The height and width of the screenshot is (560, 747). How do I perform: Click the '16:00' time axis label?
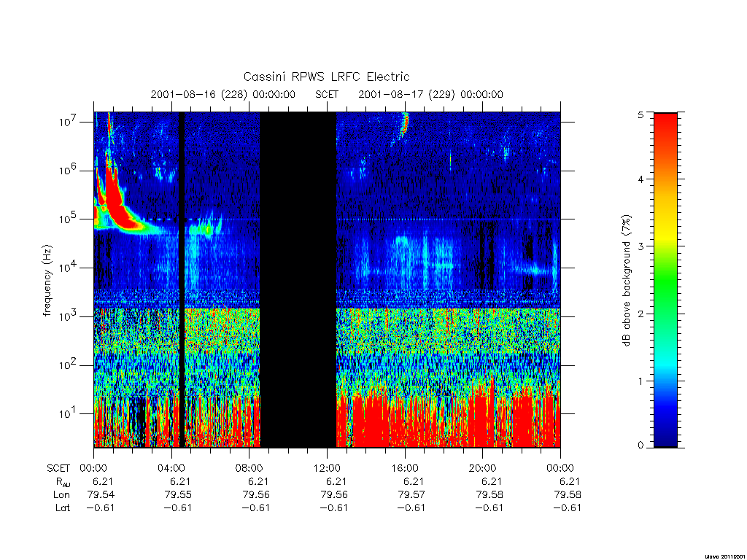[x=404, y=468]
